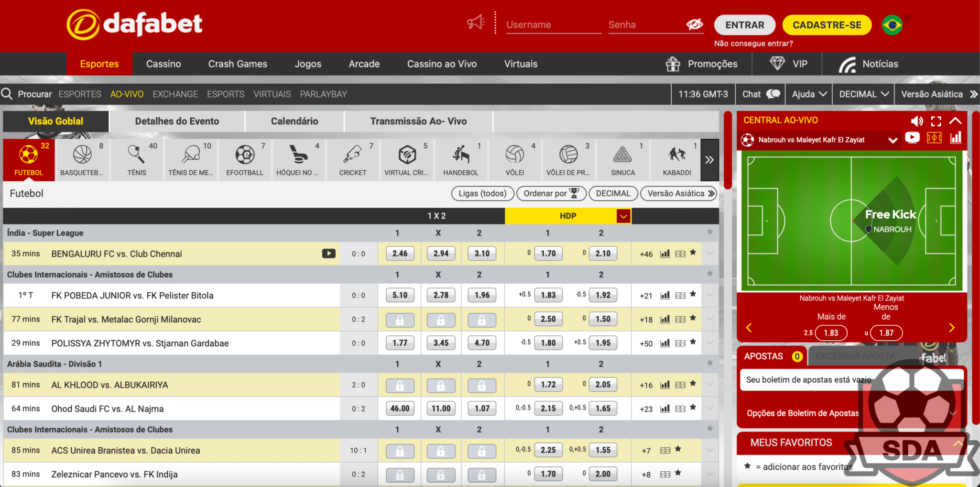Viewport: 980px width, 487px height.
Task: Mute the Central Ao-Vivo sound icon
Action: [916, 121]
